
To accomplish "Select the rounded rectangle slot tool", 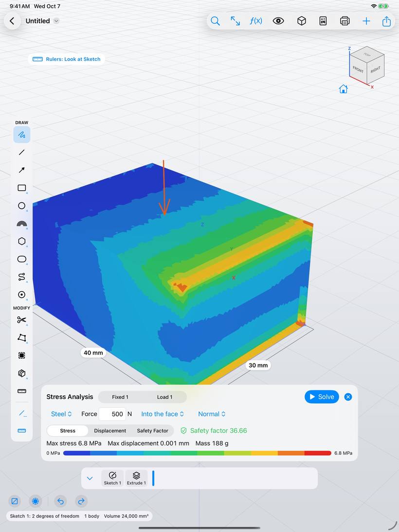I will 22,259.
